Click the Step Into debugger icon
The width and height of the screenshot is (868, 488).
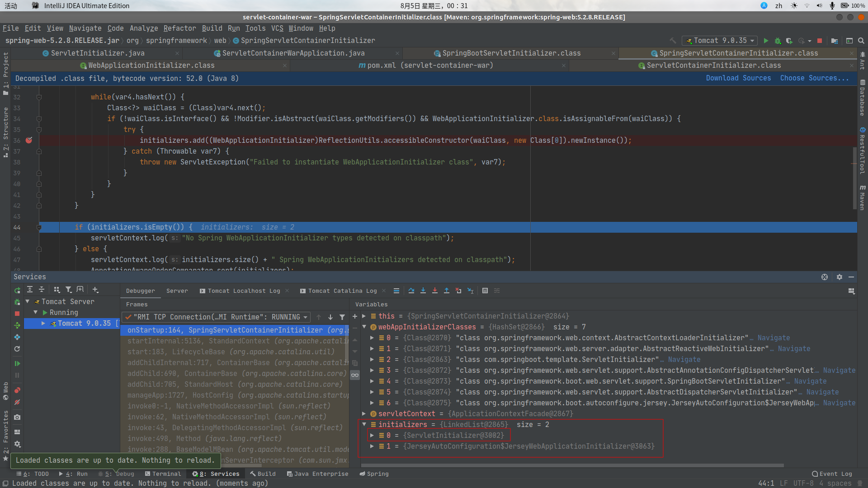coord(423,291)
